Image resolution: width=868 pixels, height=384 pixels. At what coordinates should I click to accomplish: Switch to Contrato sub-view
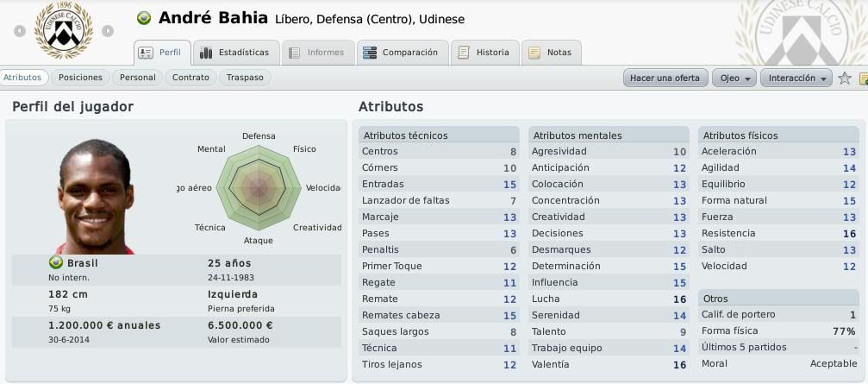pos(191,78)
